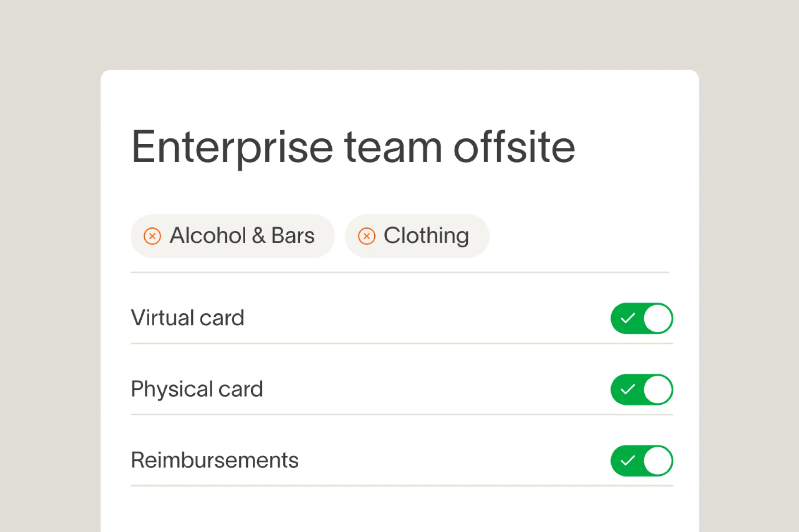Click the checkmark inside Reimbursements switch
The height and width of the screenshot is (532, 799).
[628, 460]
